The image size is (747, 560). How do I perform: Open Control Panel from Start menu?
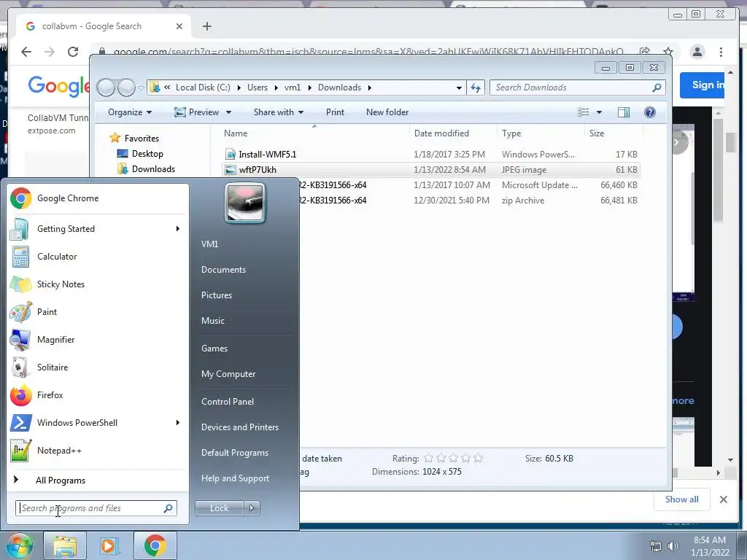(228, 402)
